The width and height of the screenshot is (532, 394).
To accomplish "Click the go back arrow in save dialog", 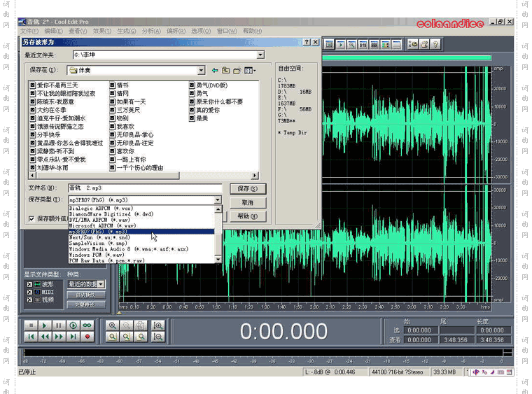I will 215,70.
